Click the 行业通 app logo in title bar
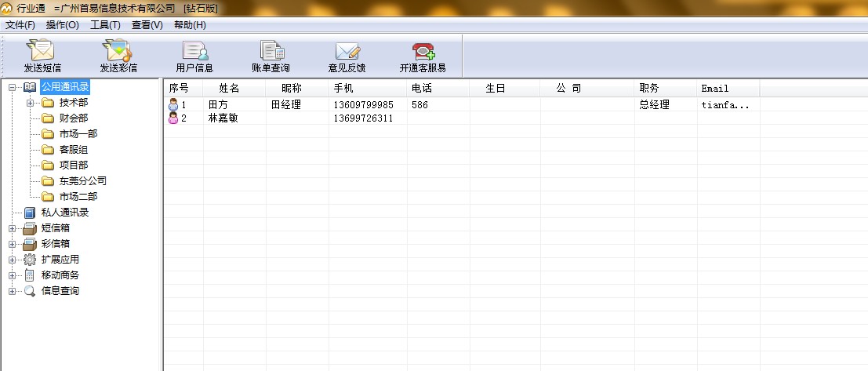Viewport: 868px width, 371px height. click(6, 9)
